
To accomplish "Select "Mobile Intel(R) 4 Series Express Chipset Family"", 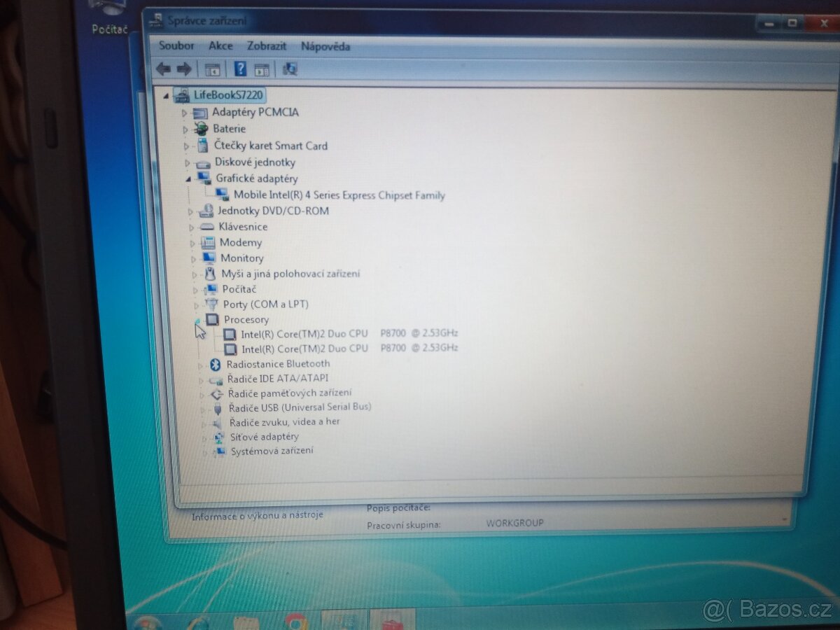I will point(339,195).
